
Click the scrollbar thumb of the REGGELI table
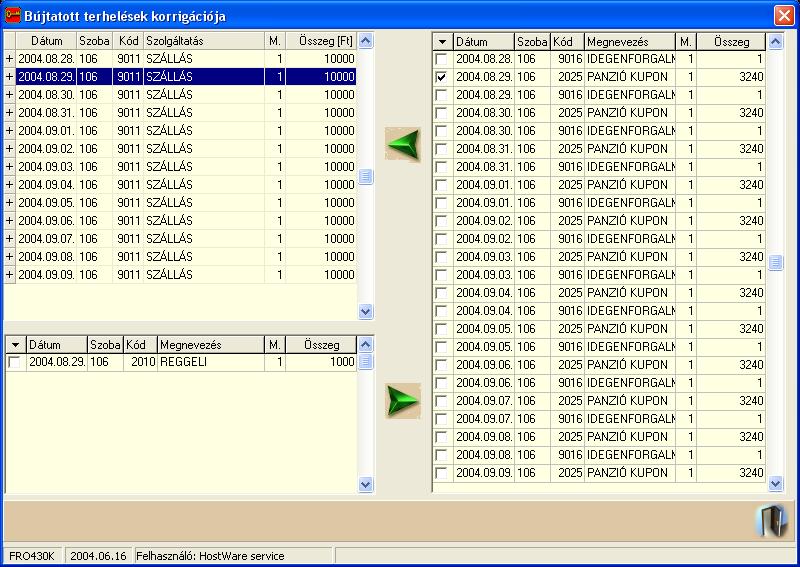365,361
